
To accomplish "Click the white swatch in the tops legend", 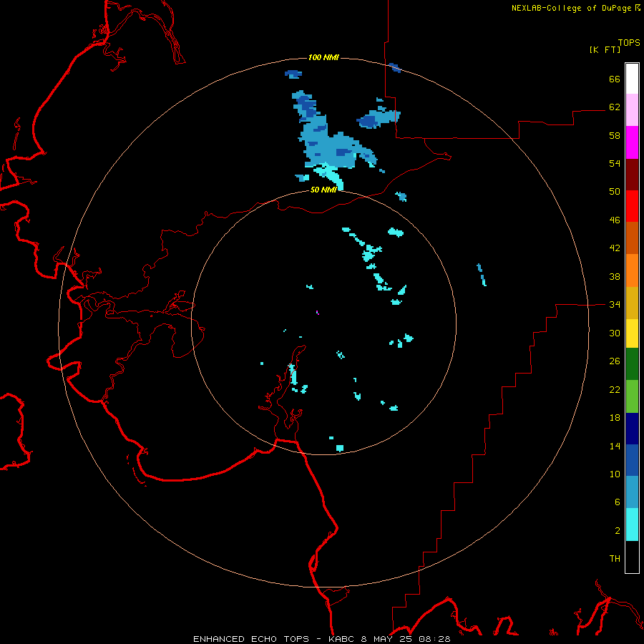I will pos(632,79).
